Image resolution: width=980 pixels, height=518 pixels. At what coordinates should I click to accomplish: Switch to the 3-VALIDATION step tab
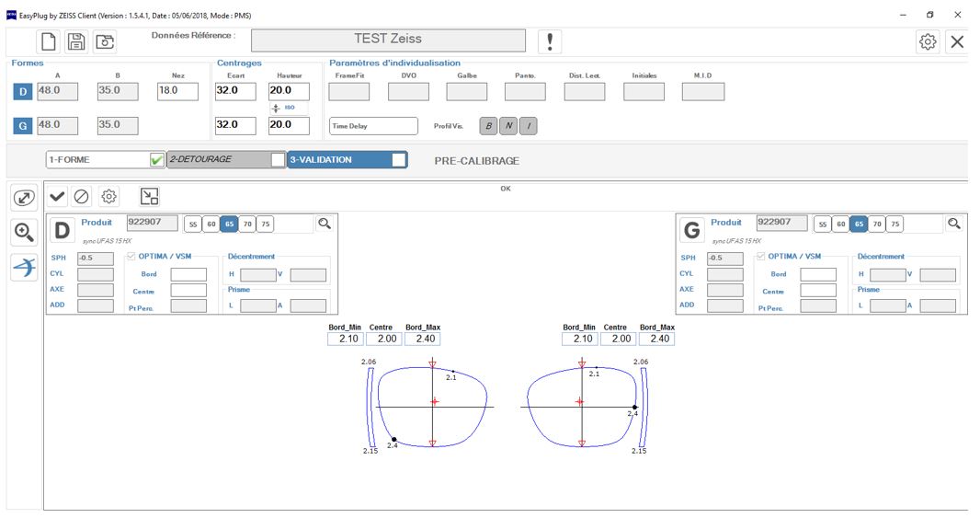pyautogui.click(x=348, y=159)
